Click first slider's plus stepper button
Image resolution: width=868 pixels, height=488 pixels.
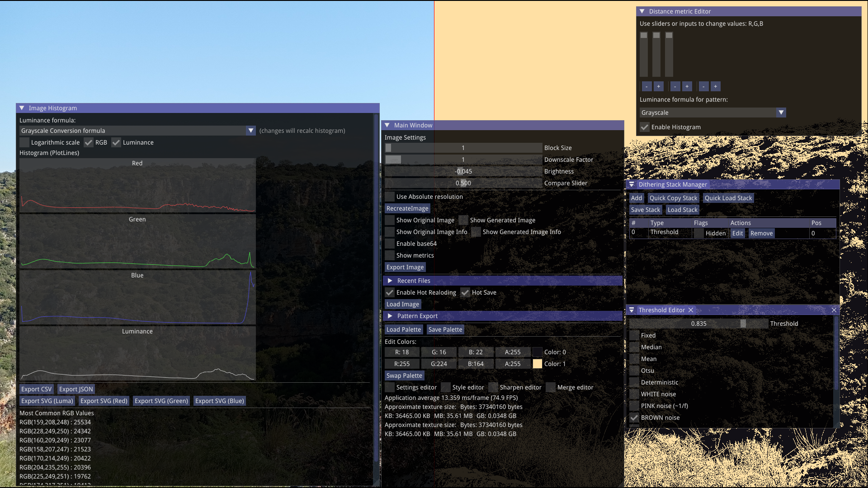[659, 86]
